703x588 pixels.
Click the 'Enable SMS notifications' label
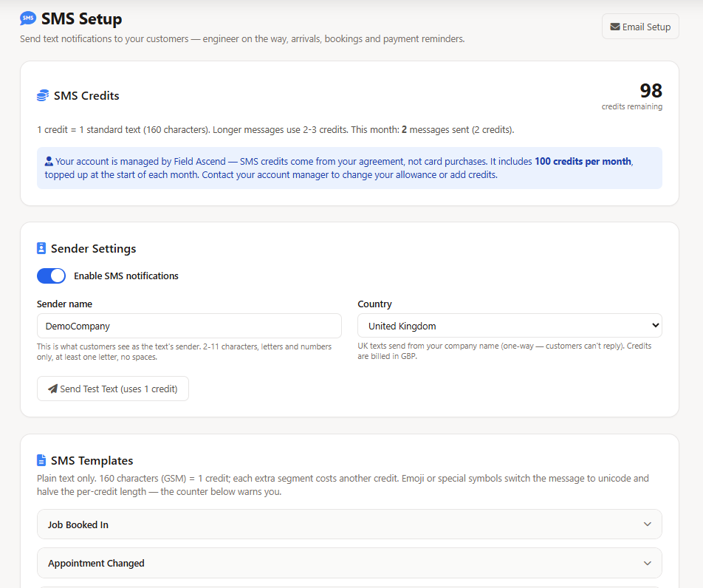126,276
